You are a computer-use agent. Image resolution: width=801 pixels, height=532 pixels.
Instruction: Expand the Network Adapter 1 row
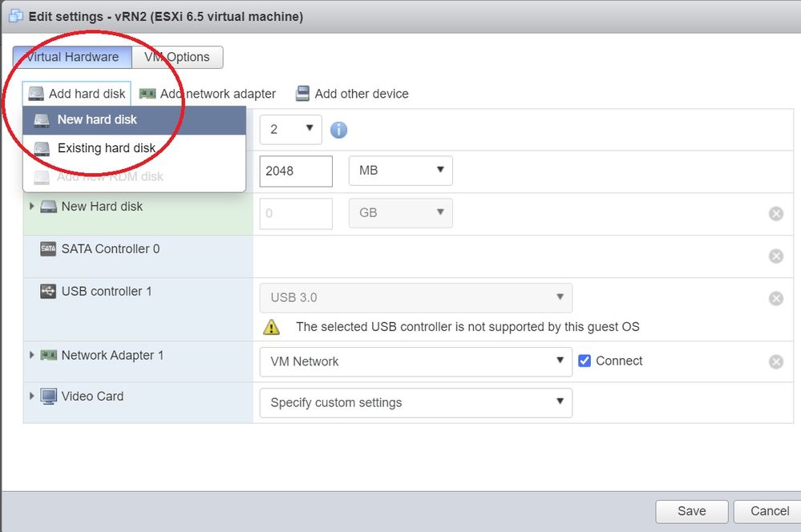[x=32, y=355]
